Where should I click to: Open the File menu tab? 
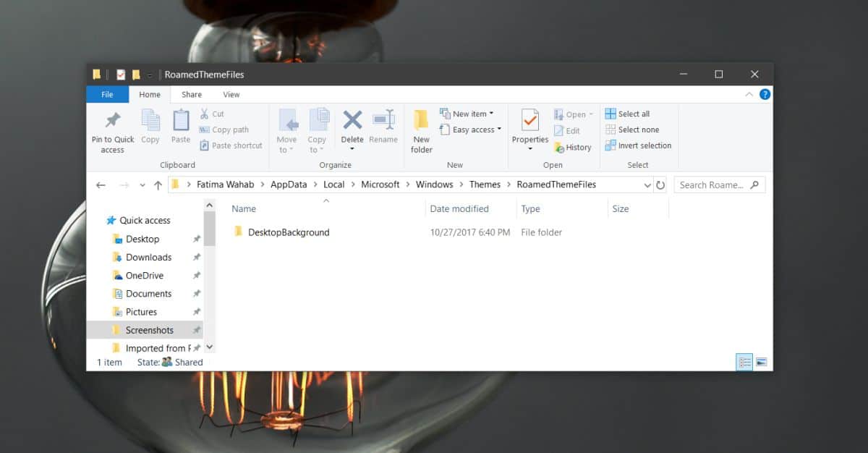pos(107,94)
